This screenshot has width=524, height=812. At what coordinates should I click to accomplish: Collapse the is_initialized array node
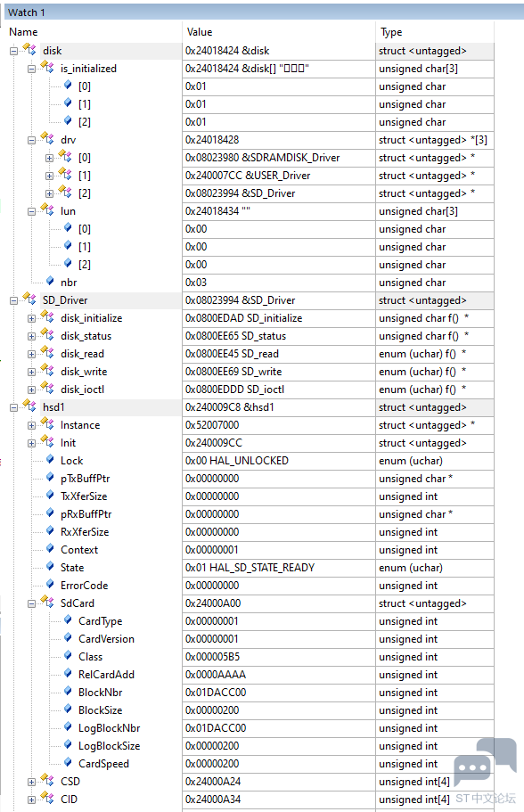click(31, 69)
